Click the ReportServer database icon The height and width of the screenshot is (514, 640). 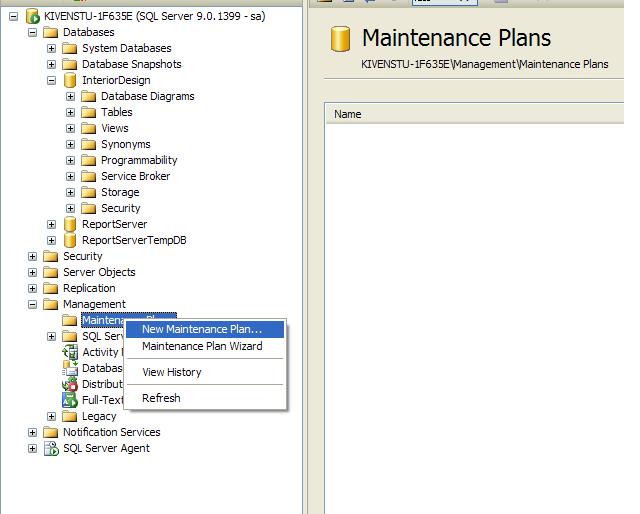[x=70, y=224]
